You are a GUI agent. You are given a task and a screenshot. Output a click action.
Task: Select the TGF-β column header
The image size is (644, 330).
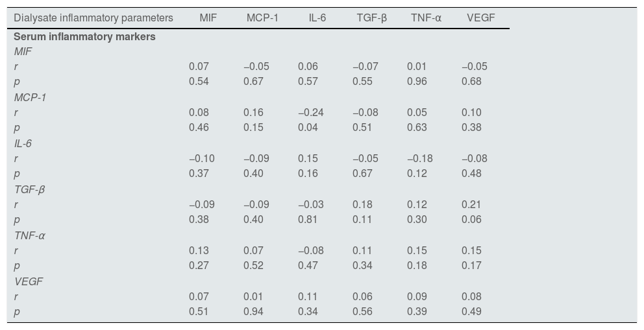(x=371, y=18)
